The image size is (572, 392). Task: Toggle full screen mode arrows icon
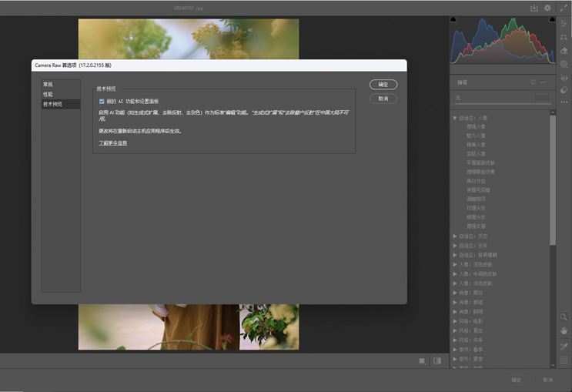[x=564, y=8]
